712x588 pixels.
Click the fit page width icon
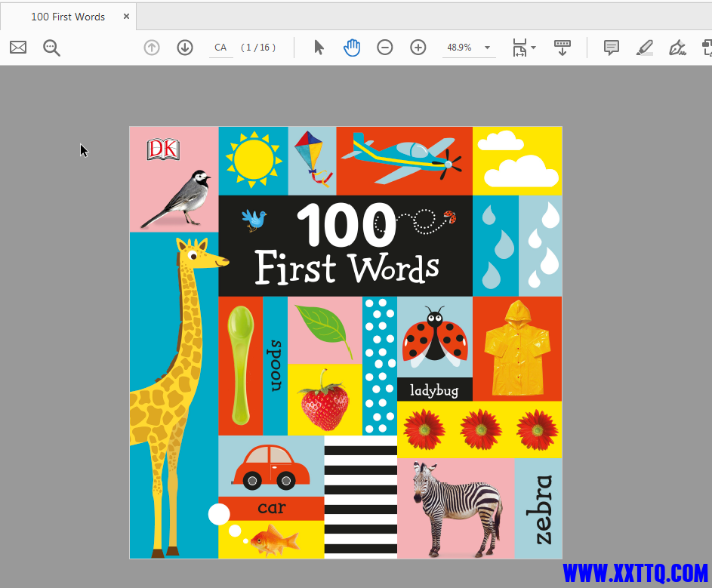pos(519,48)
